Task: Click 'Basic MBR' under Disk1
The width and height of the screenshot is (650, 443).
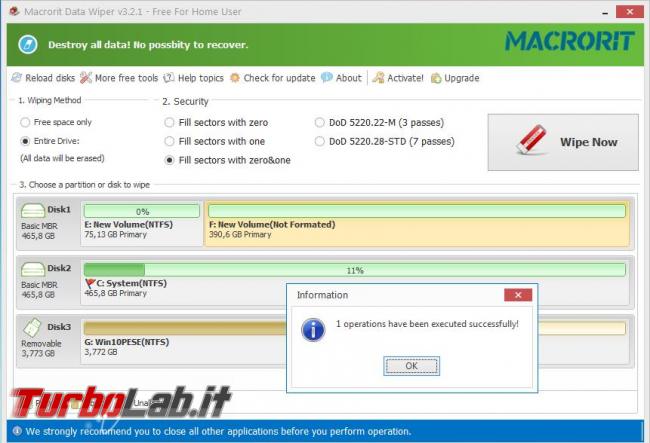Action: (x=39, y=226)
